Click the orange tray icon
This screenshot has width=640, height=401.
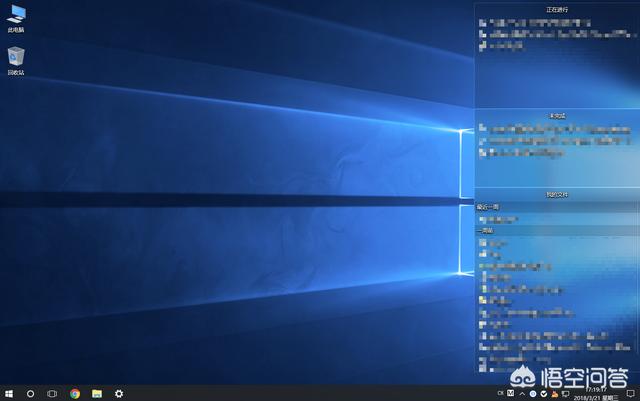click(554, 394)
